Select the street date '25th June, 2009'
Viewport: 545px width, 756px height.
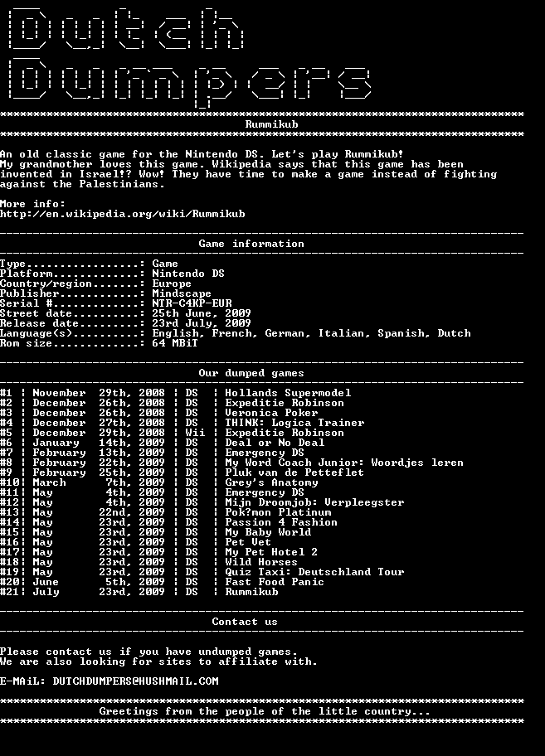point(202,313)
